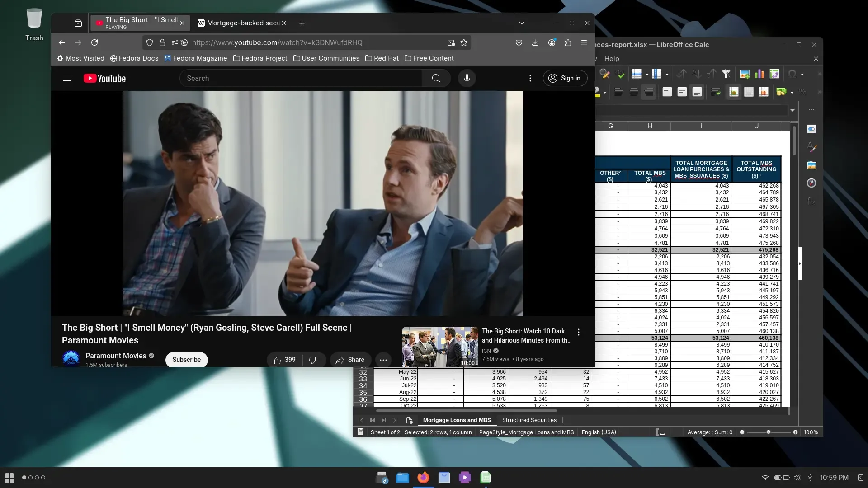The width and height of the screenshot is (868, 488).
Task: Select Mortgage Loans and MBS sheet tab
Action: 457,420
